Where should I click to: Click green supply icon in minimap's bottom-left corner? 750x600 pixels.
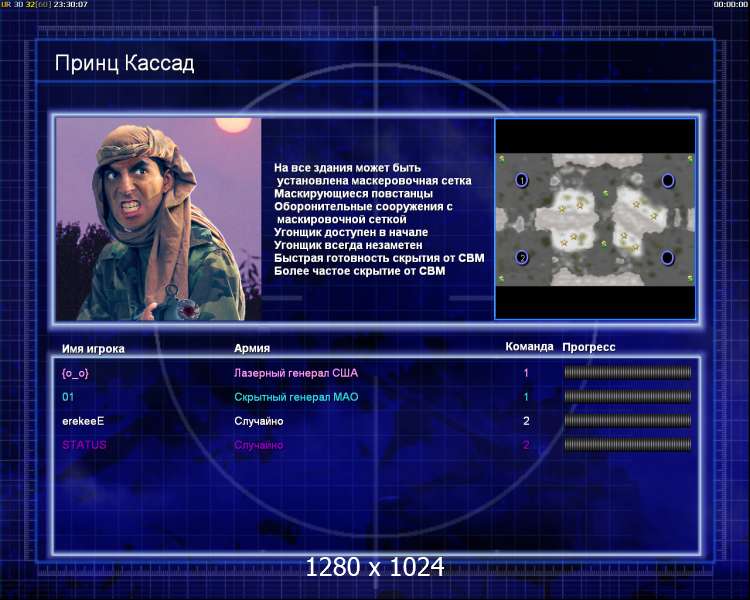tap(502, 278)
